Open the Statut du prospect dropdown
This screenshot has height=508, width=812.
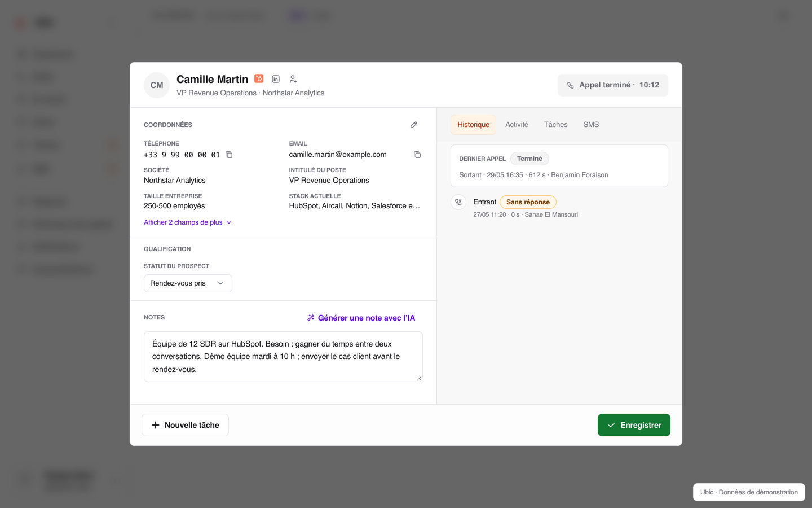(x=188, y=283)
